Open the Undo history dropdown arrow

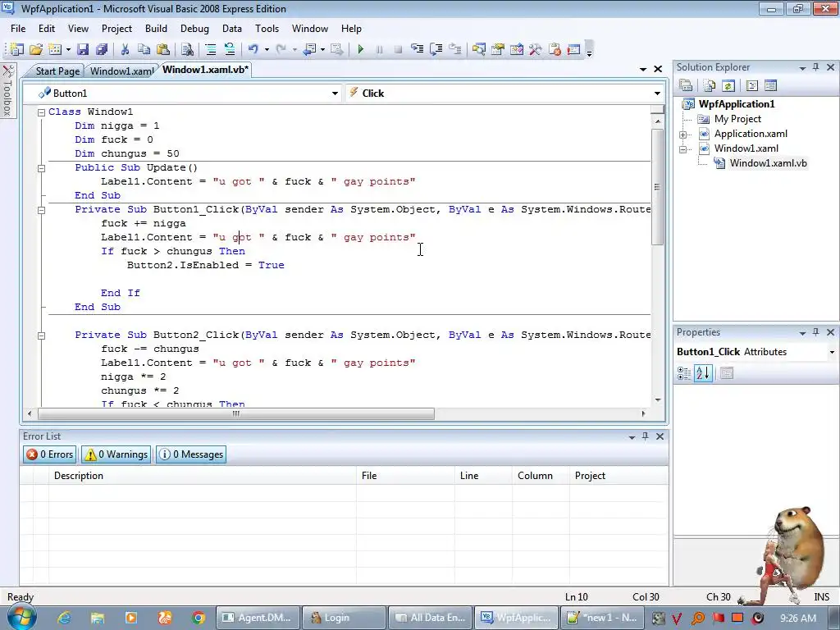pyautogui.click(x=267, y=50)
